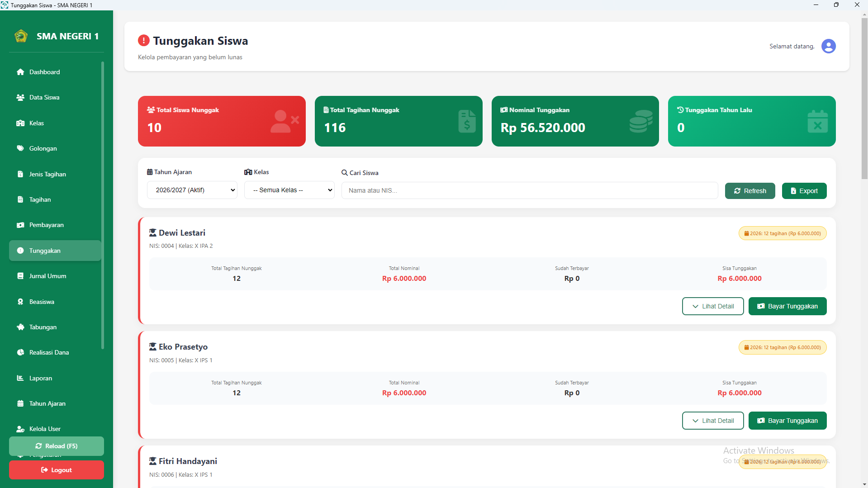This screenshot has width=868, height=488.
Task: Click the "NIS: 0005 | Kelas: X IPS 1" text
Action: (181, 360)
